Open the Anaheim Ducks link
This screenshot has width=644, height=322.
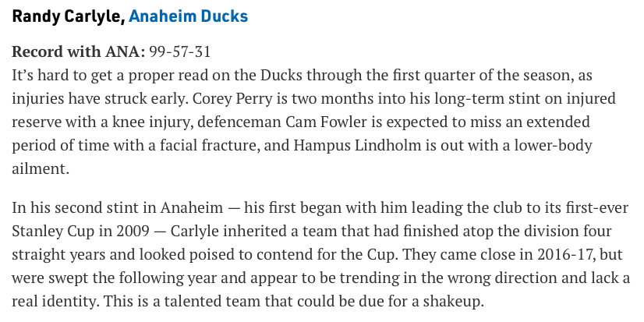coord(188,16)
